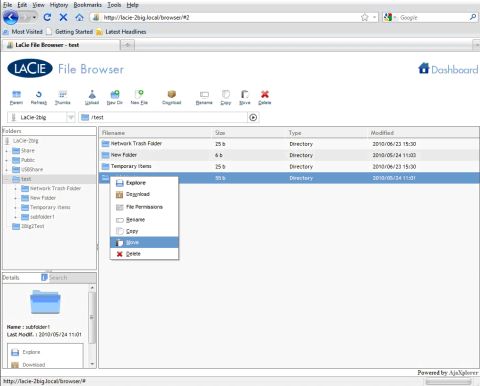Click the Copy toolbar icon
Viewport: 480px width, 386px height.
pyautogui.click(x=226, y=97)
